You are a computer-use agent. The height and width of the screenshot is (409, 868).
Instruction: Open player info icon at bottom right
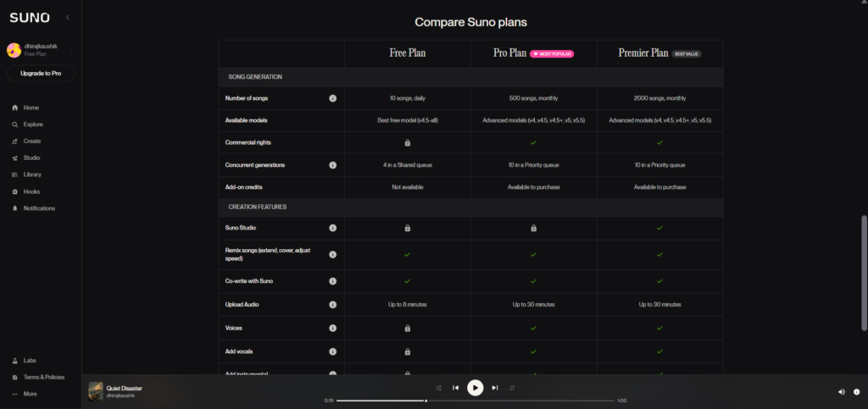tap(857, 392)
